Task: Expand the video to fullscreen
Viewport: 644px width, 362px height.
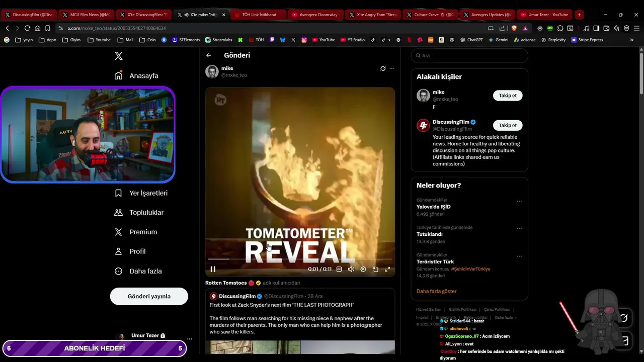Action: pyautogui.click(x=387, y=269)
